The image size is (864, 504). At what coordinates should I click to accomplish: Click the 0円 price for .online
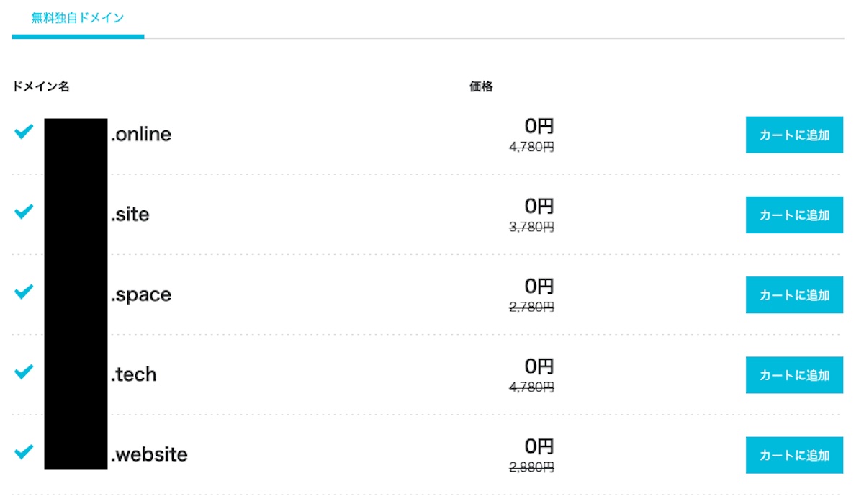pyautogui.click(x=539, y=127)
